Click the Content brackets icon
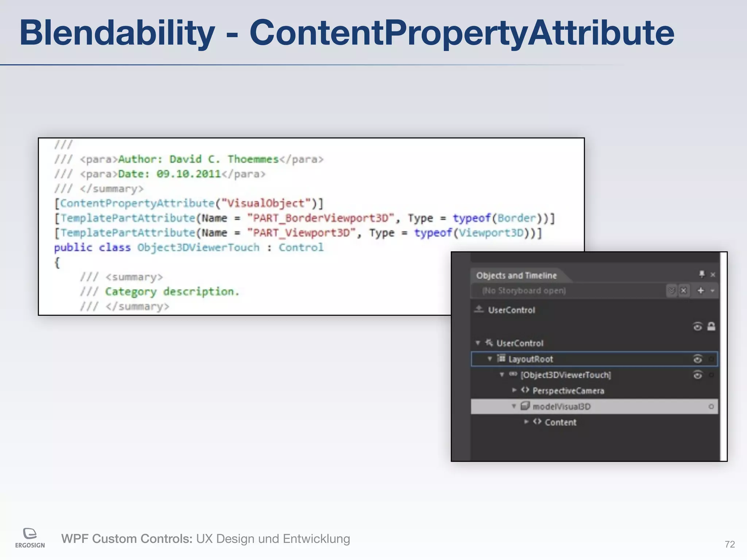This screenshot has height=560, width=747. [537, 421]
